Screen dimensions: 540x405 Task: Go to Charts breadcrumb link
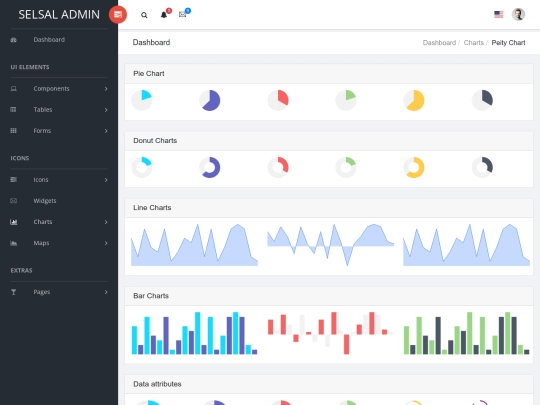(x=474, y=43)
